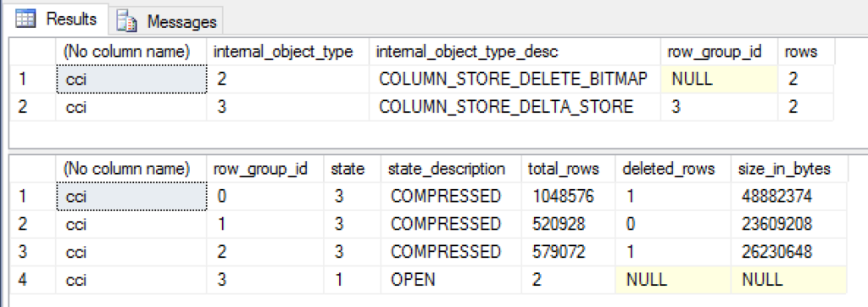Select the size_in_bytes column header
This screenshot has width=868, height=307.
tap(789, 169)
